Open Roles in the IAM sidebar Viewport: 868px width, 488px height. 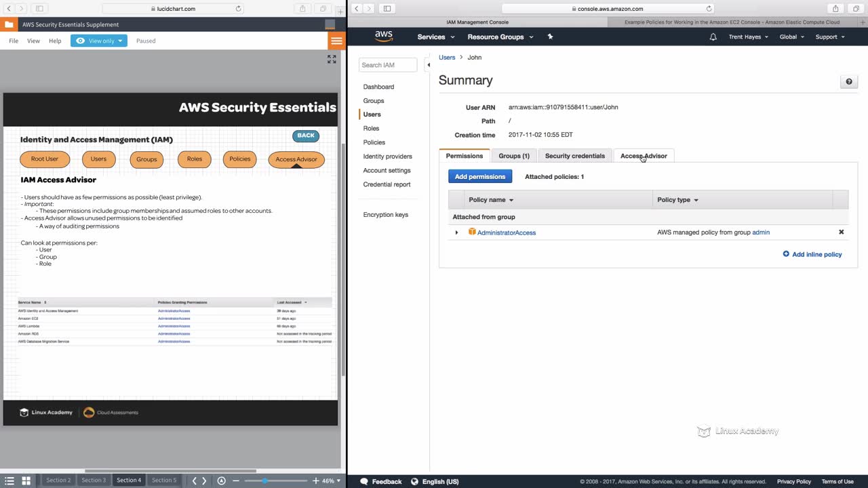coord(371,128)
